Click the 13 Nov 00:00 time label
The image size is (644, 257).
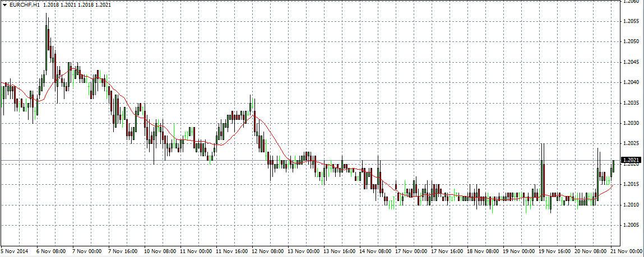point(304,250)
